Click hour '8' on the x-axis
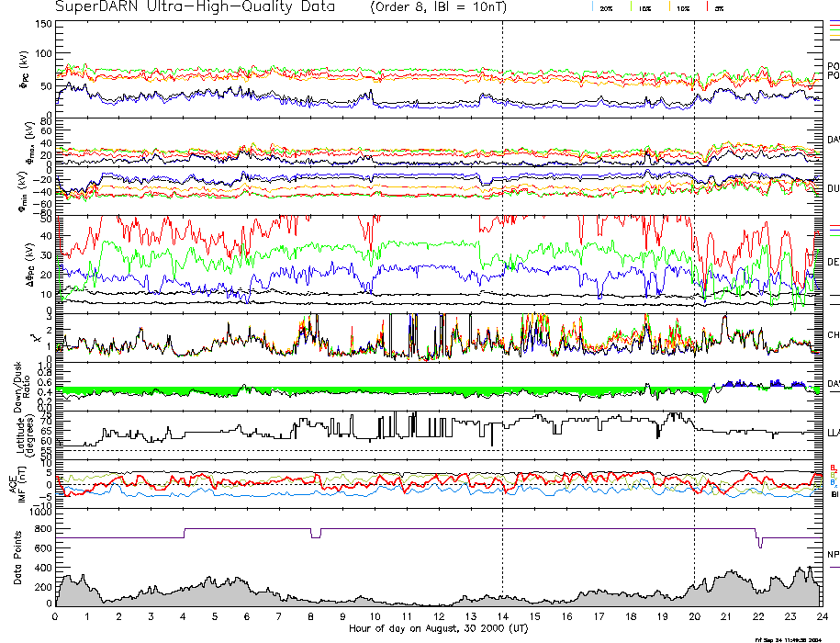 click(310, 616)
